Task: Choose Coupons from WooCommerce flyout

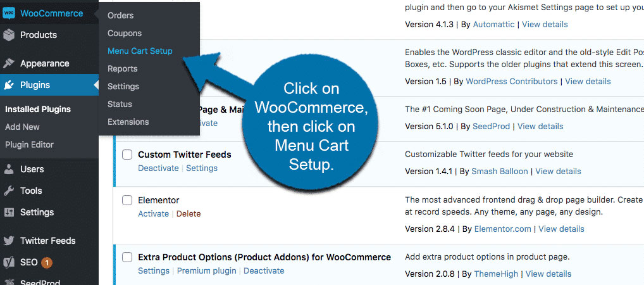Action: (125, 33)
